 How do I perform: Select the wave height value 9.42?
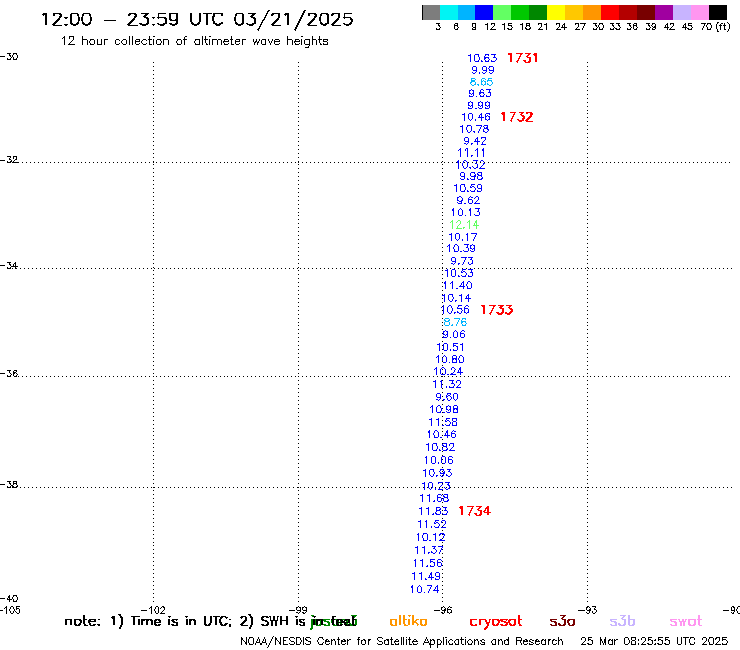pyautogui.click(x=475, y=141)
